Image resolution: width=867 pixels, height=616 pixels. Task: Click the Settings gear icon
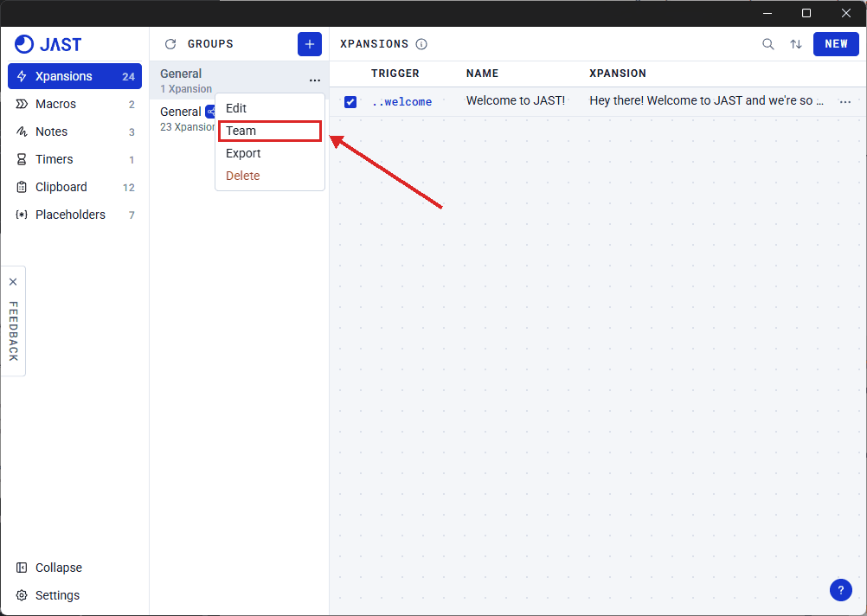[22, 595]
